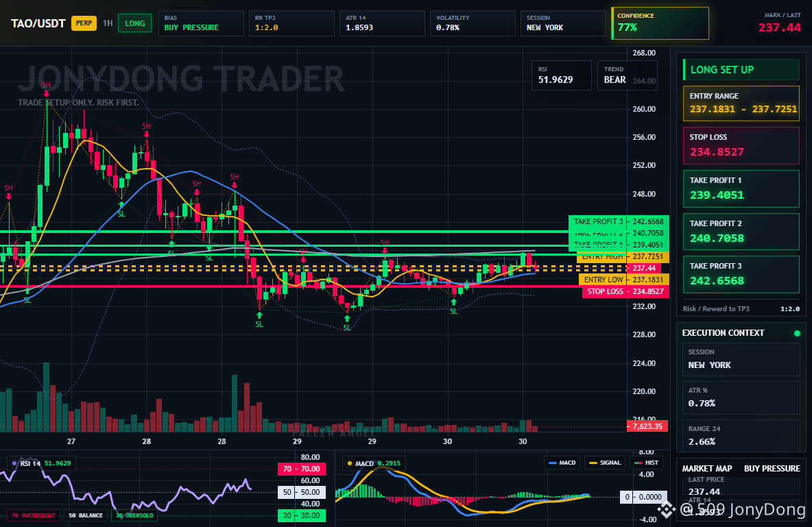
Task: Click the green LONG badge in header
Action: (x=134, y=23)
